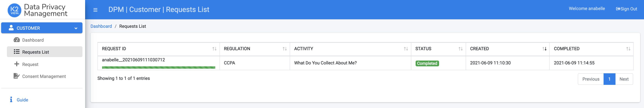Click the Sign Out arrow icon
Viewport: 644px width, 108px height.
(618, 9)
